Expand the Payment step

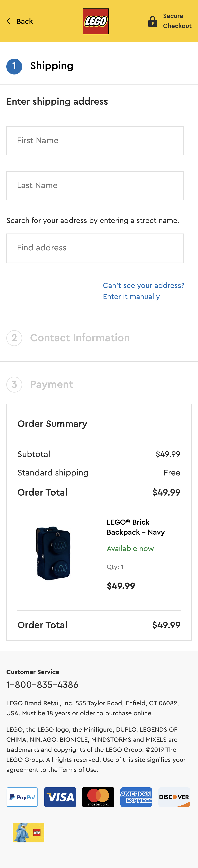pos(52,384)
